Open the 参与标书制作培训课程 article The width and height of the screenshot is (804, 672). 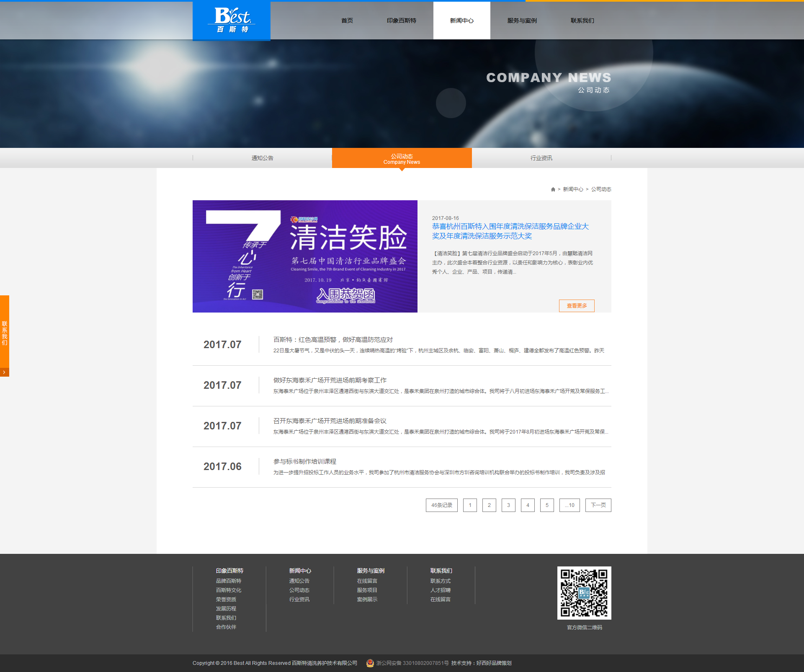coord(305,461)
